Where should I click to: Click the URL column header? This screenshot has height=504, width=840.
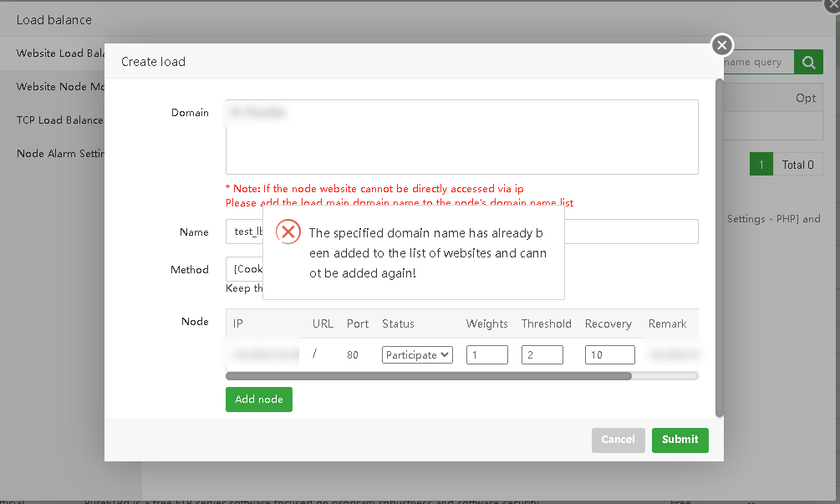[x=323, y=323]
